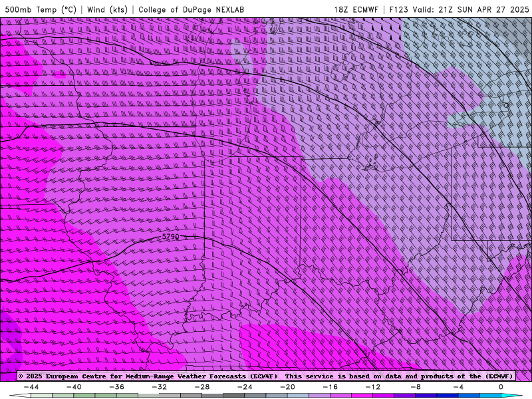Click the '18Z ECMWF' model run label
Image resolution: width=532 pixels, height=399 pixels.
coord(356,9)
